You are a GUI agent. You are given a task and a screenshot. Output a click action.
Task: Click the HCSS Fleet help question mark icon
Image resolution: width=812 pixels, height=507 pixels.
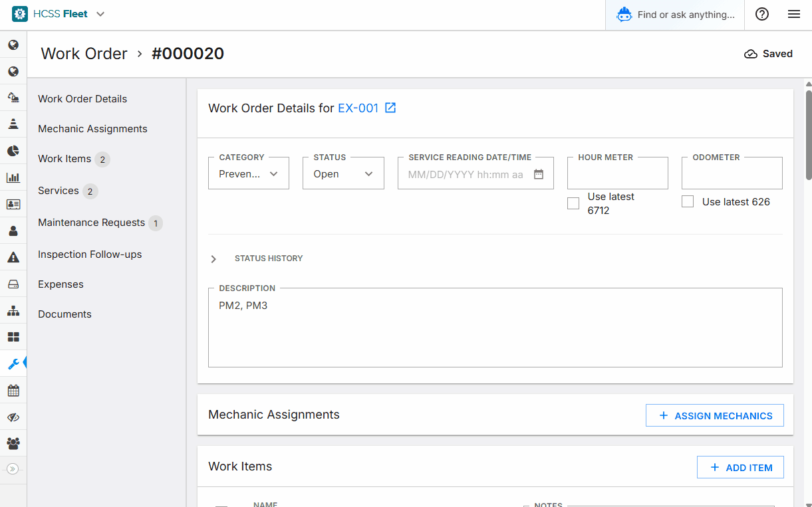click(x=762, y=14)
